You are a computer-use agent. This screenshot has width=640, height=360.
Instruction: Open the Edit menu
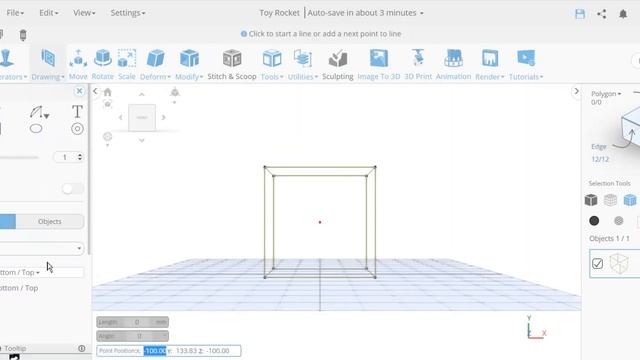(x=49, y=13)
